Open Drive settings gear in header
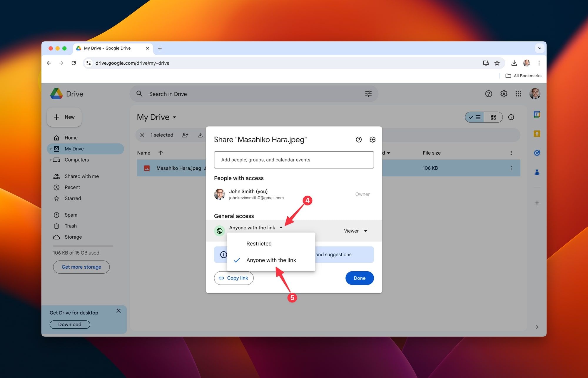Viewport: 588px width, 378px height. coord(504,94)
